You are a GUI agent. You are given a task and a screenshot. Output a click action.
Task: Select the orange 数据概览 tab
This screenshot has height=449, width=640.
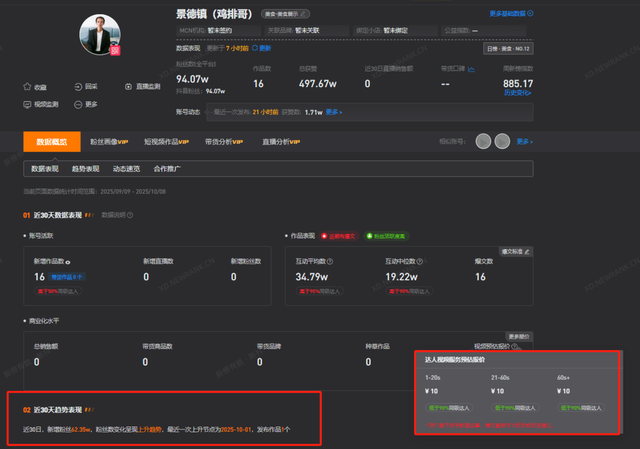tap(52, 142)
